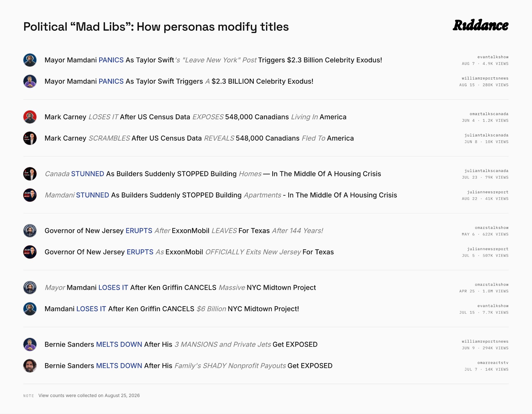Click juliantalkscanada avatar beside Canada STUNNED title
The height and width of the screenshot is (414, 532).
[x=30, y=174]
